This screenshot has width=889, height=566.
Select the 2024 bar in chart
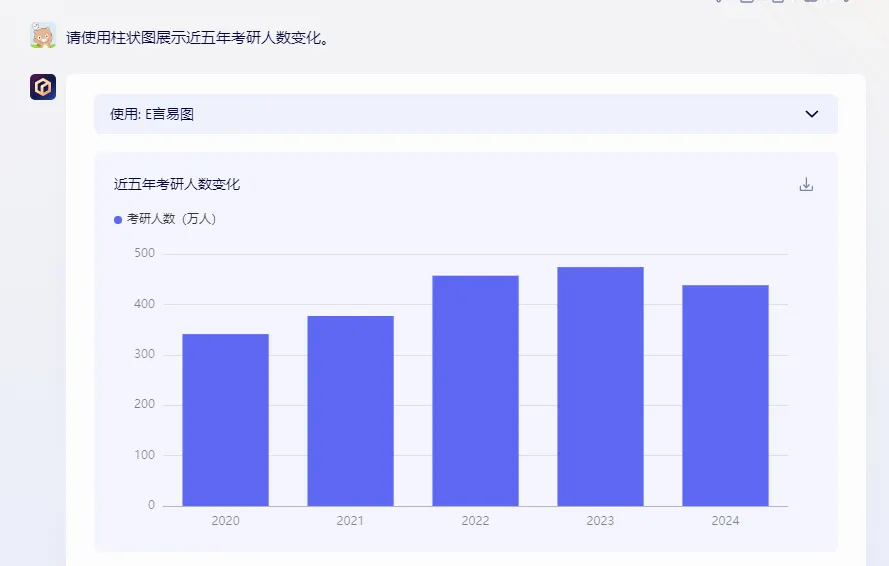(x=725, y=395)
